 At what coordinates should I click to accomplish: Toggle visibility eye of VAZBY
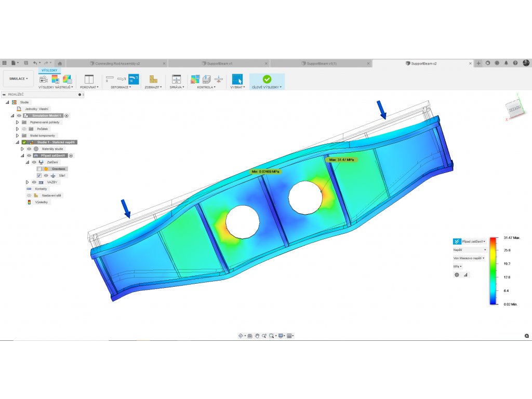[34, 182]
